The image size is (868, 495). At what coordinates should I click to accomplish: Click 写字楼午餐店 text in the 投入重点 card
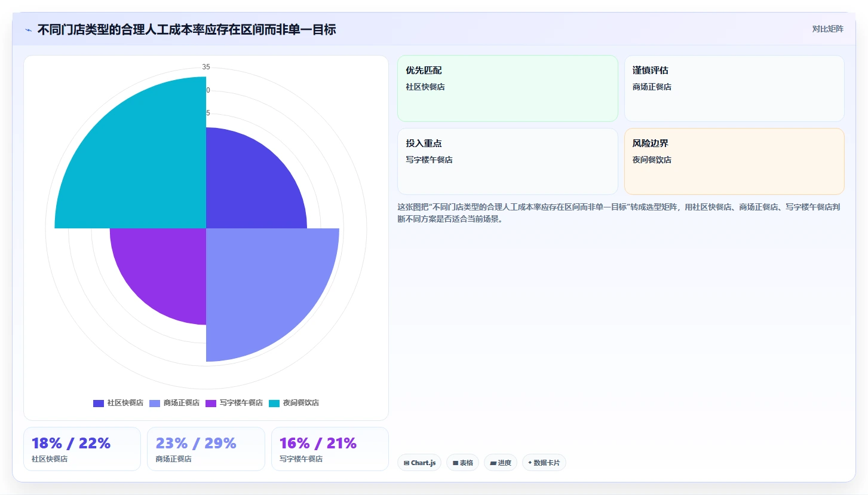pos(429,160)
